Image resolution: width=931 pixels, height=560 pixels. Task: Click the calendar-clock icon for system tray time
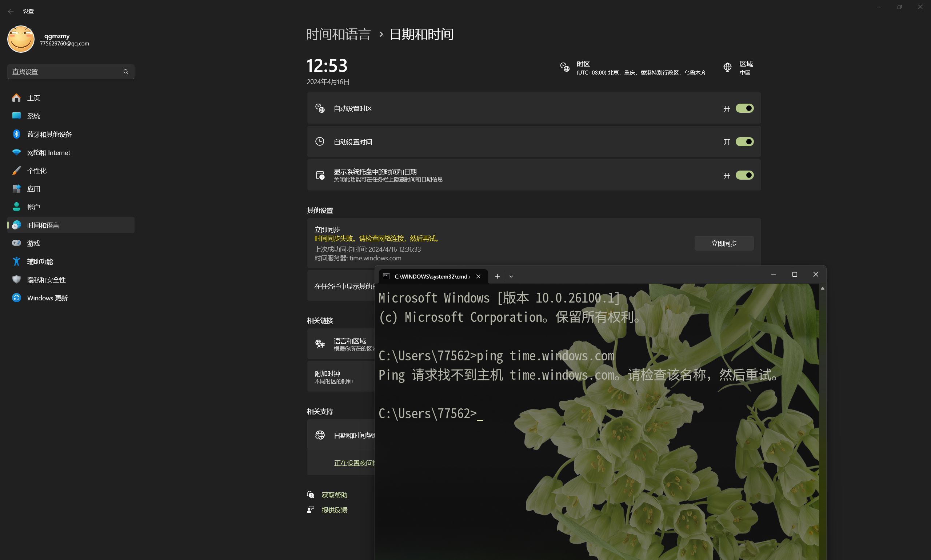pos(320,175)
